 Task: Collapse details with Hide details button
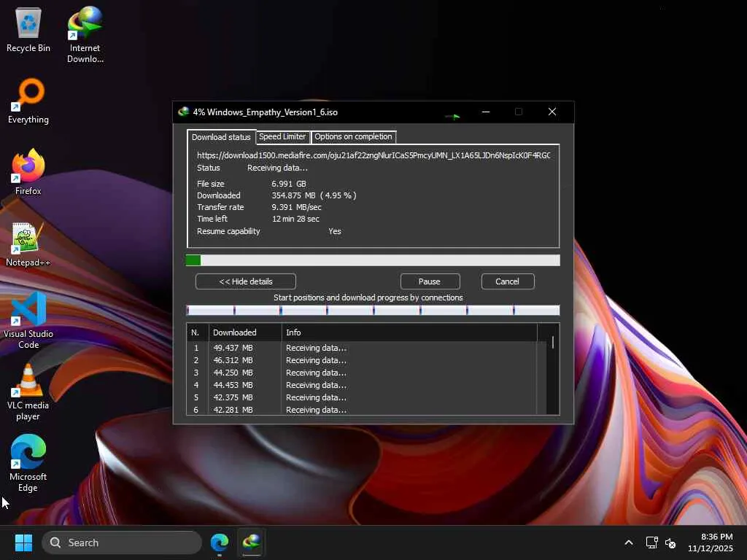246,281
